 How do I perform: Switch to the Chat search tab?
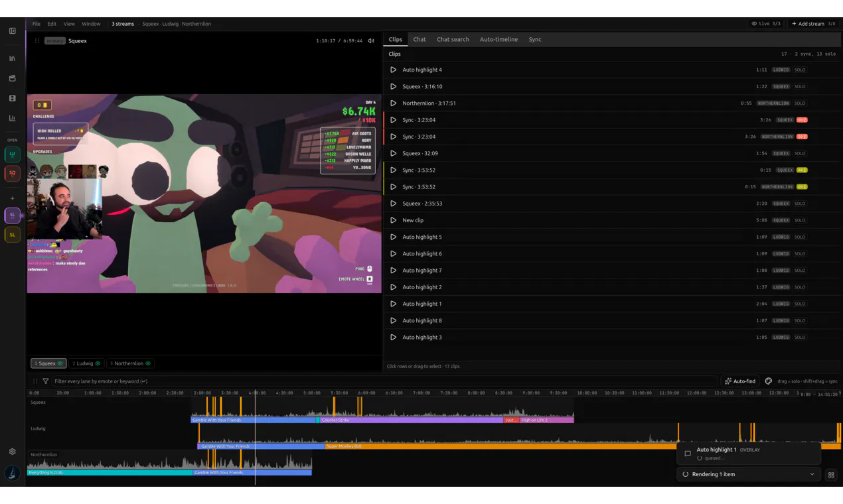click(453, 39)
